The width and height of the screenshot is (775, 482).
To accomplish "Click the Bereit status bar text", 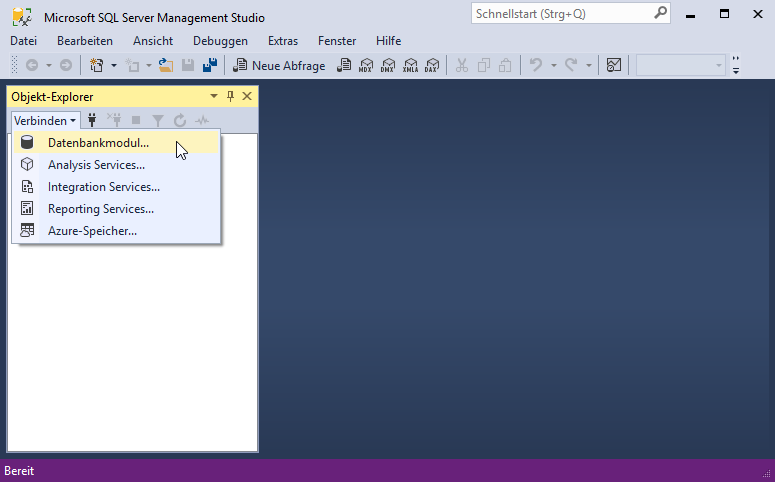I will 19,471.
